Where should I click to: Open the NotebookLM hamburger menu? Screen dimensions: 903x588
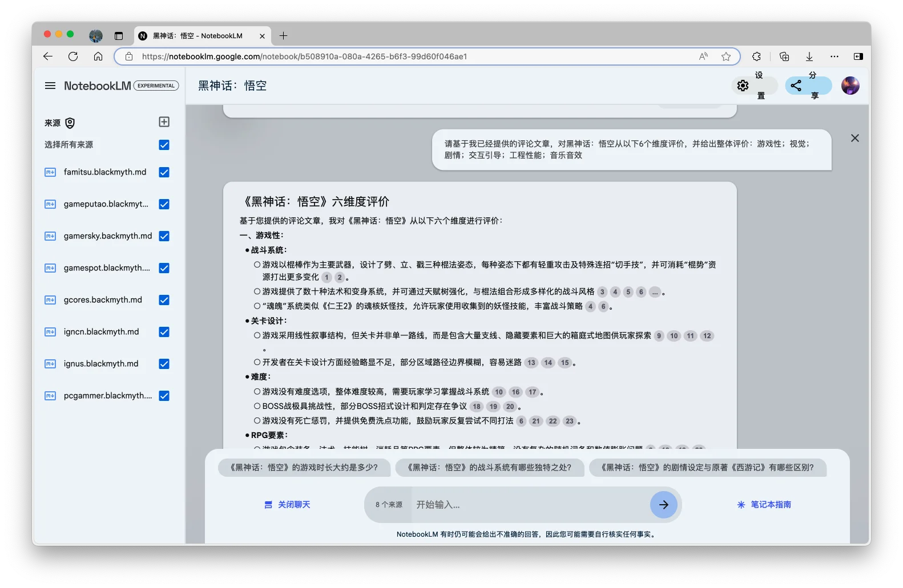tap(50, 86)
